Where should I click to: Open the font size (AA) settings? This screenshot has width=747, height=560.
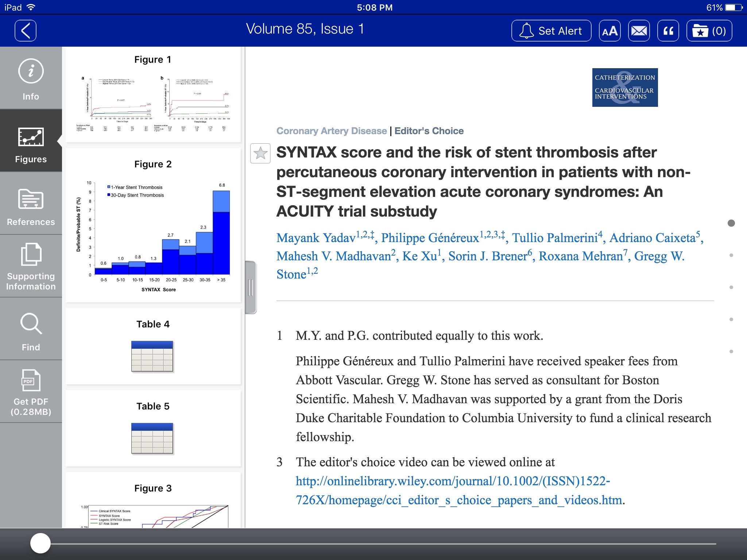(609, 31)
